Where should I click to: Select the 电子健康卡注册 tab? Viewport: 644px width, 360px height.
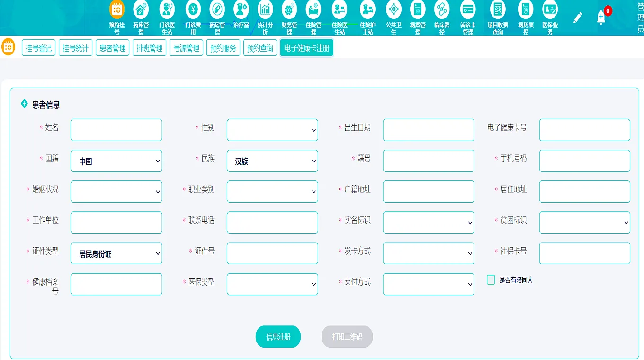tap(307, 48)
